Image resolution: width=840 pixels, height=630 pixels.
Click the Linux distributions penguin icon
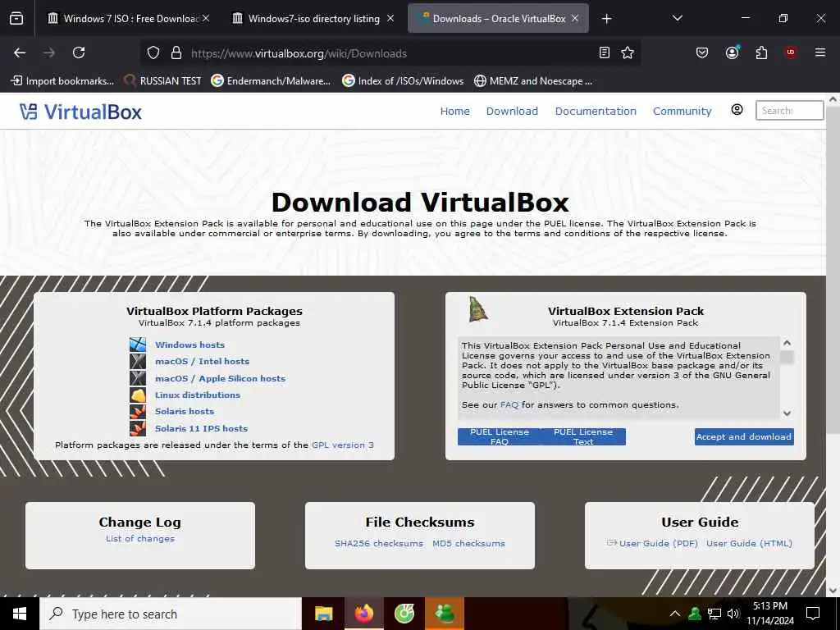click(138, 395)
